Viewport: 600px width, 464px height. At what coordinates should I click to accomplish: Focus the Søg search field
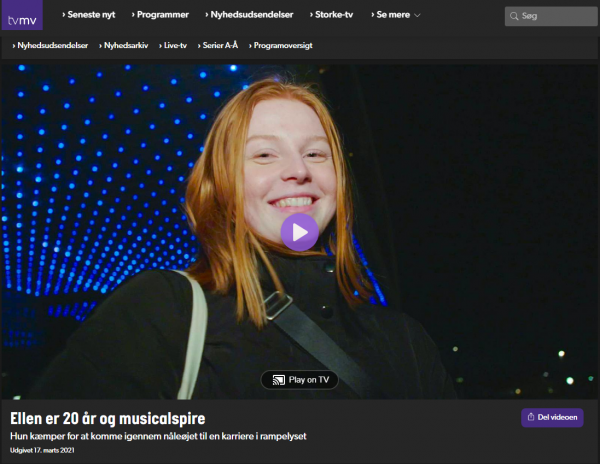[551, 16]
